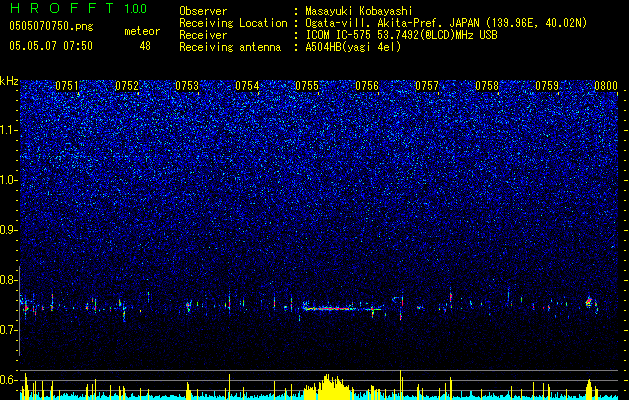Select the version number 1.0.0
The width and height of the screenshot is (629, 400).
136,9
